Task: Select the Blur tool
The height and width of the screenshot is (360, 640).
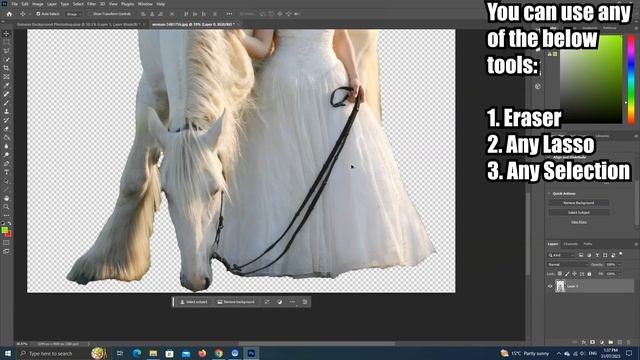Action: click(x=6, y=146)
